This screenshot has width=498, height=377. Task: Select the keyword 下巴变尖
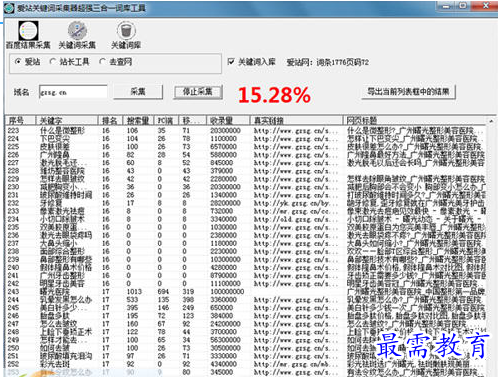coord(55,139)
